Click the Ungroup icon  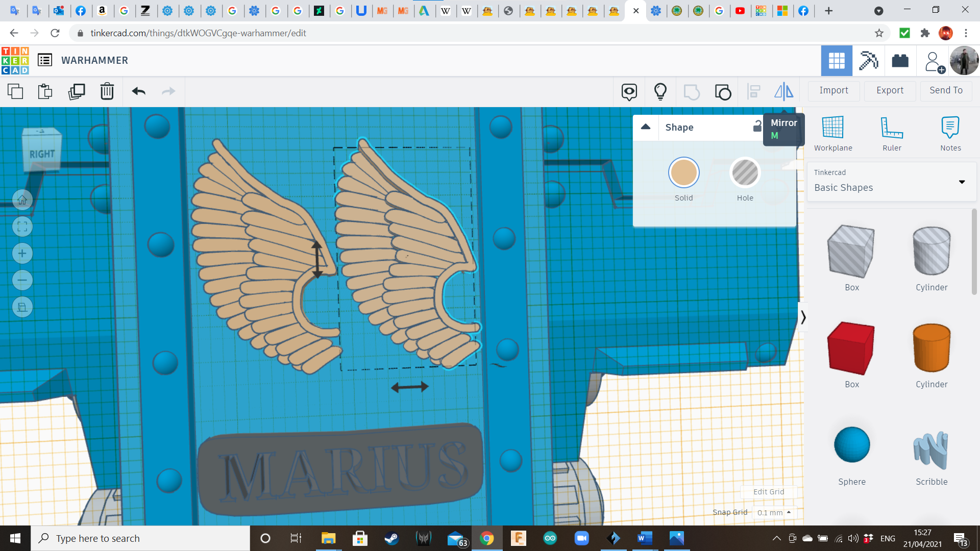pyautogui.click(x=723, y=92)
